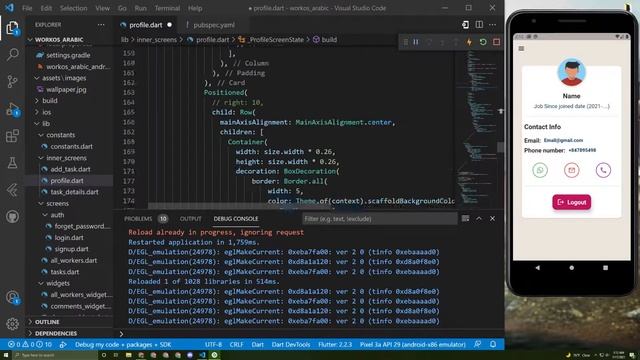The height and width of the screenshot is (360, 640).
Task: Open the GitHub view in activity bar
Action: [x=12, y=216]
